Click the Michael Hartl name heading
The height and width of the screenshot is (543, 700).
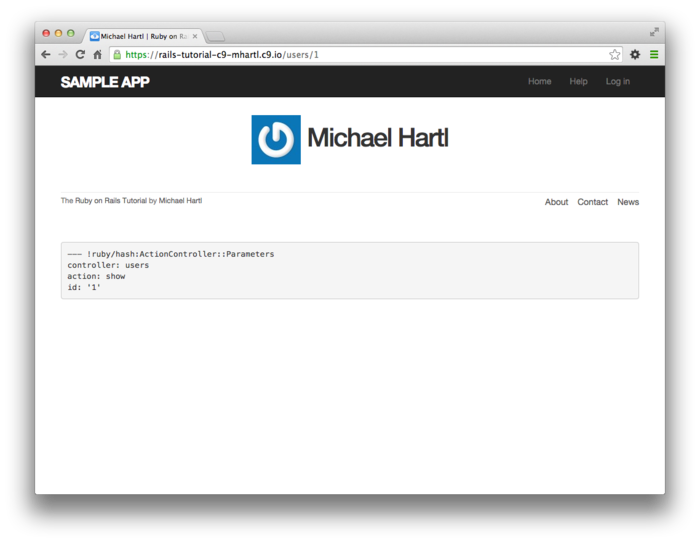[378, 138]
